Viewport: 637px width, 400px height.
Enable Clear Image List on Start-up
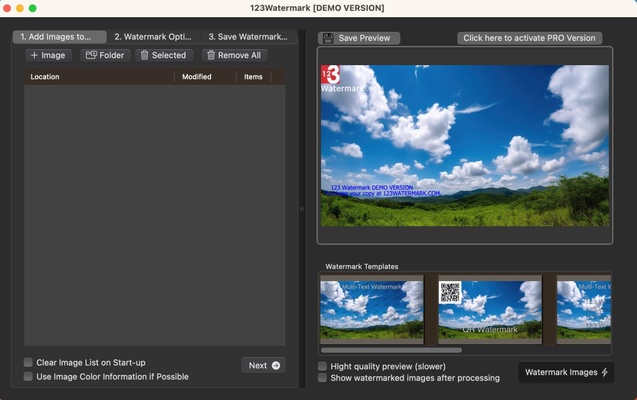tap(28, 362)
